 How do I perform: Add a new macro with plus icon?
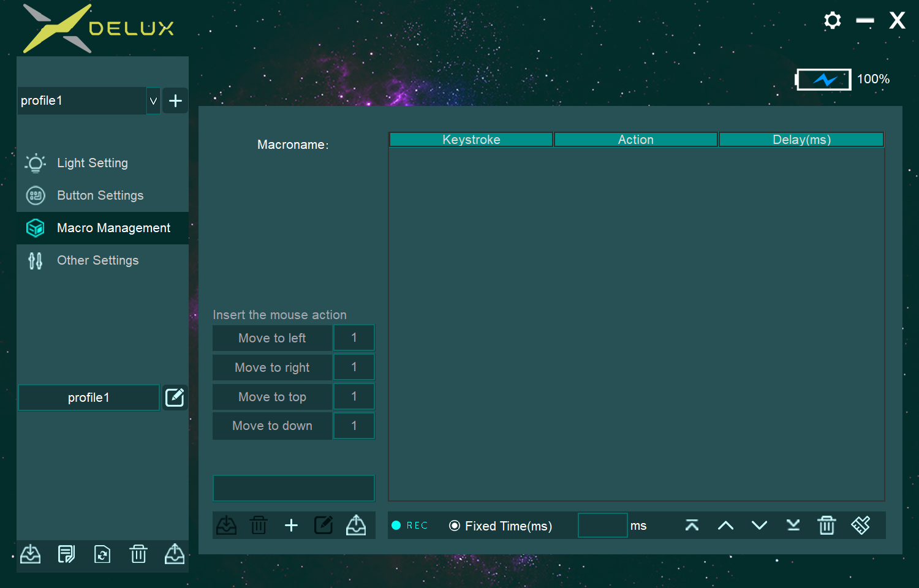[291, 526]
